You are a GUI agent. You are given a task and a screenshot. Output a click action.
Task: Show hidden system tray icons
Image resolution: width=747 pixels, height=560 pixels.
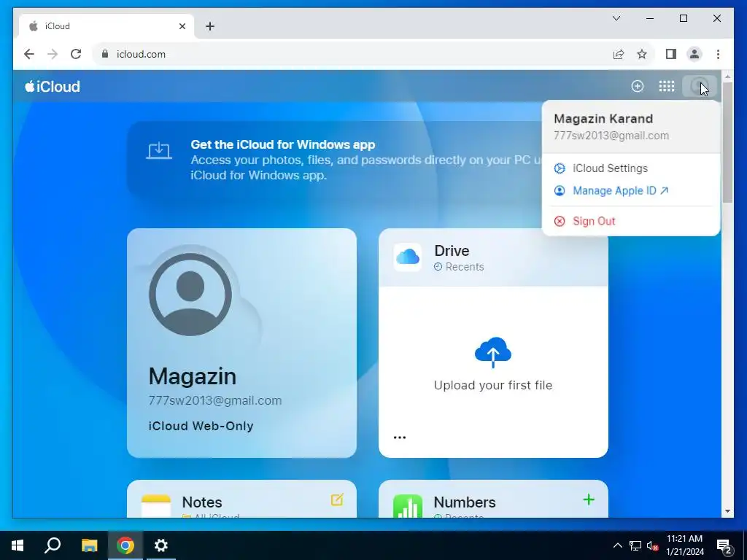617,545
